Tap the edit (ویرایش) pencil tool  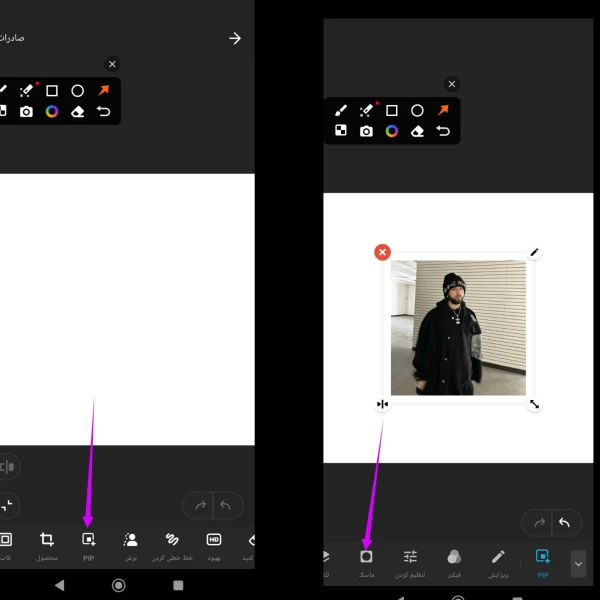coord(498,563)
